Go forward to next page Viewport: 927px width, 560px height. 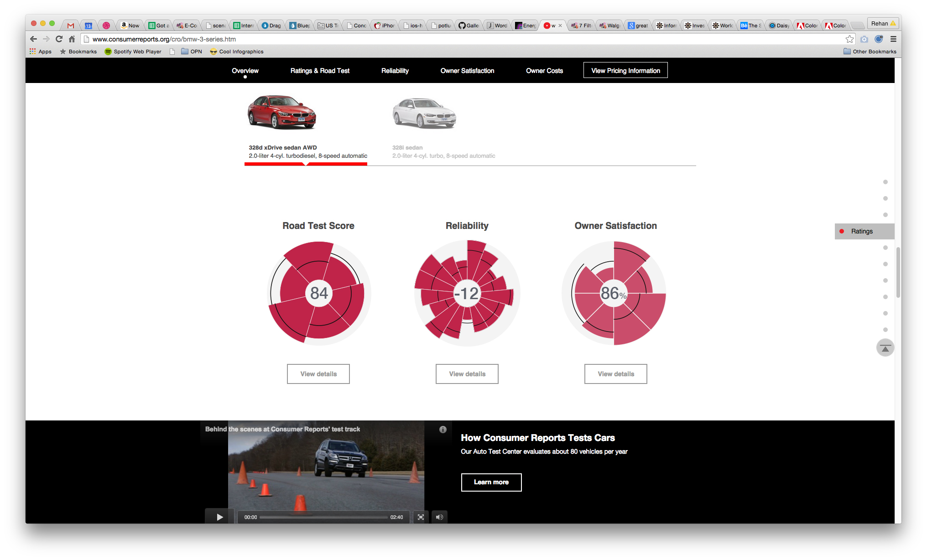(46, 39)
